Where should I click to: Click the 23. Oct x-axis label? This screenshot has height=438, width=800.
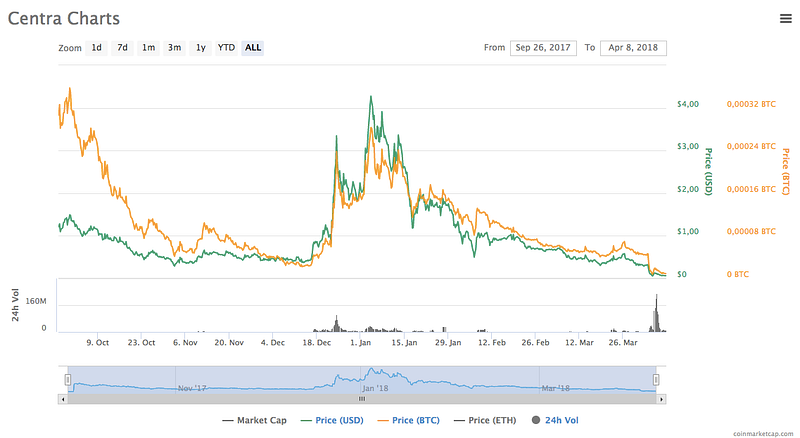(141, 343)
